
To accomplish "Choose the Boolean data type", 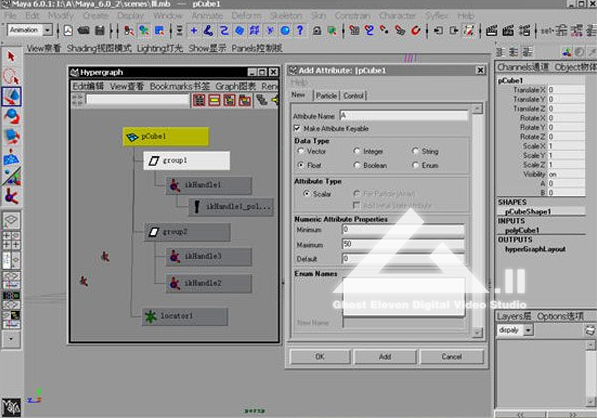I will 357,165.
